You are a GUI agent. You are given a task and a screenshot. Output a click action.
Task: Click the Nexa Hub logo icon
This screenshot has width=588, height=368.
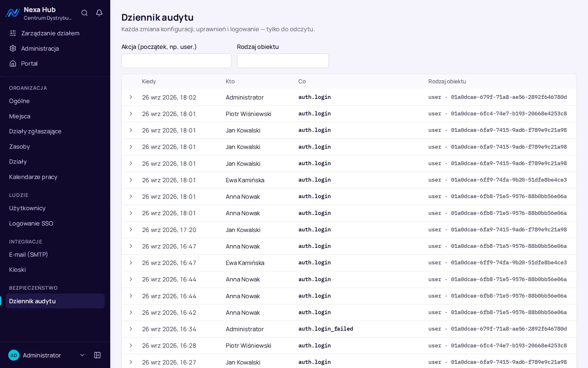(13, 13)
